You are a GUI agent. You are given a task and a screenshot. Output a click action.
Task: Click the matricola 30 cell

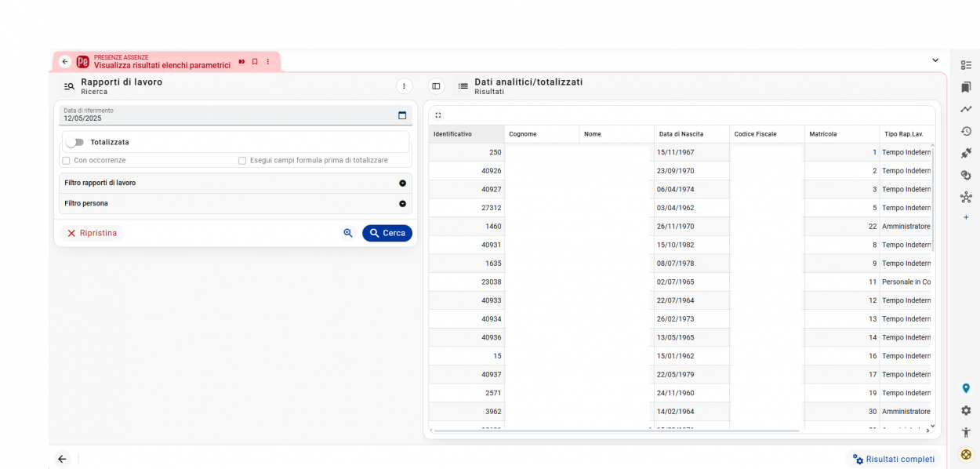[x=842, y=412]
